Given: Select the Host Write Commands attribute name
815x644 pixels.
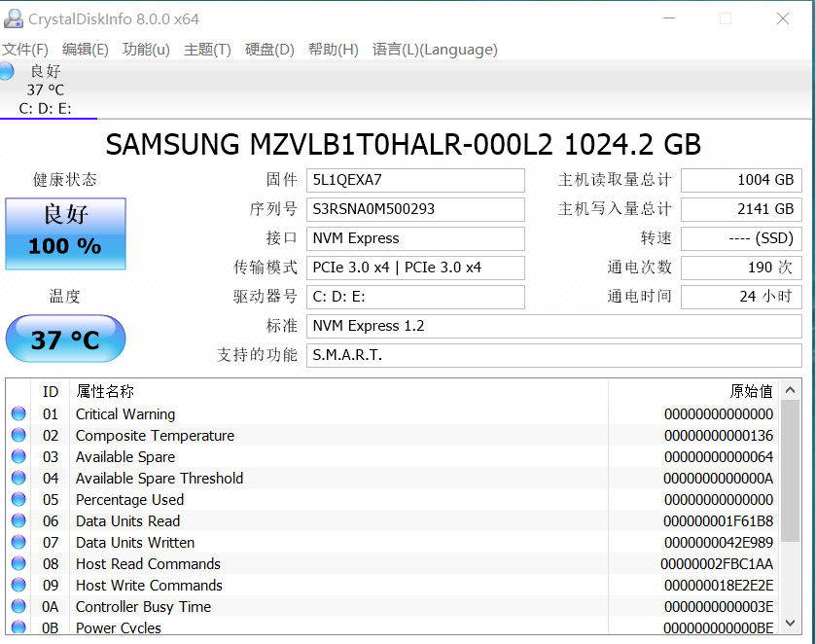Looking at the screenshot, I should [149, 586].
